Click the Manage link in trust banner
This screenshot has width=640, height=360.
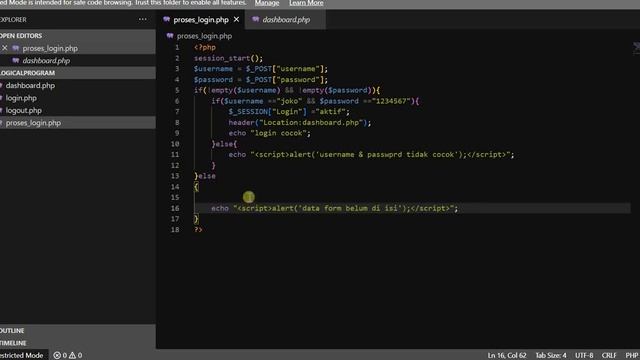[267, 3]
